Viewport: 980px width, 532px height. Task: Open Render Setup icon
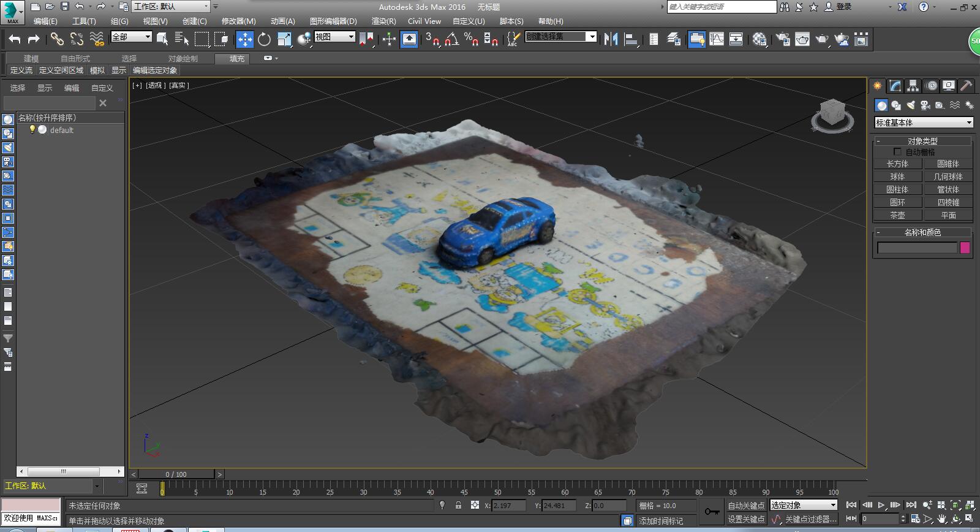pyautogui.click(x=783, y=39)
